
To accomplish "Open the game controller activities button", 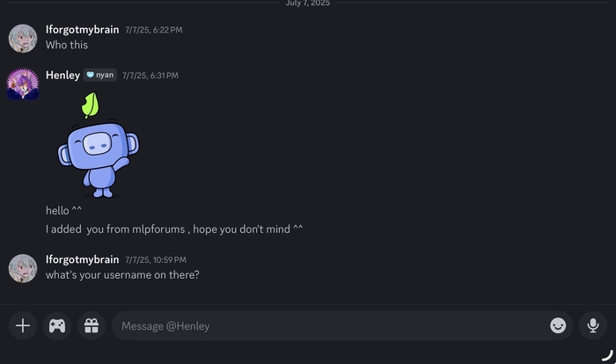I will click(x=57, y=325).
